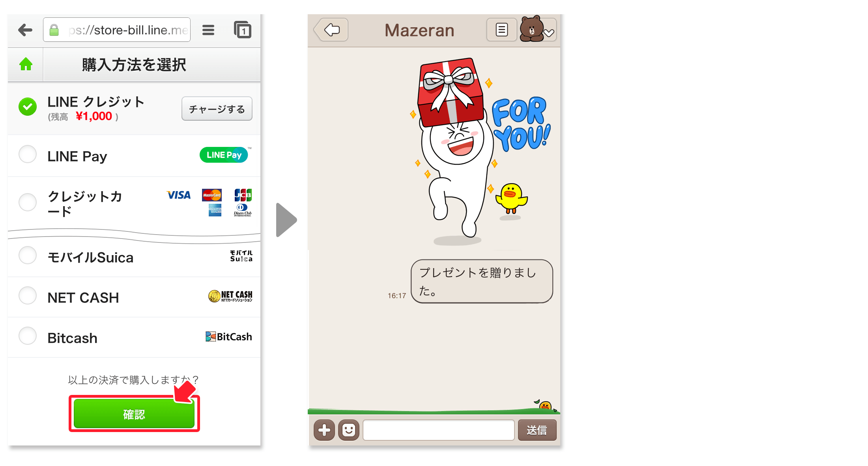
Task: Focus the chat message input field
Action: [x=438, y=430]
